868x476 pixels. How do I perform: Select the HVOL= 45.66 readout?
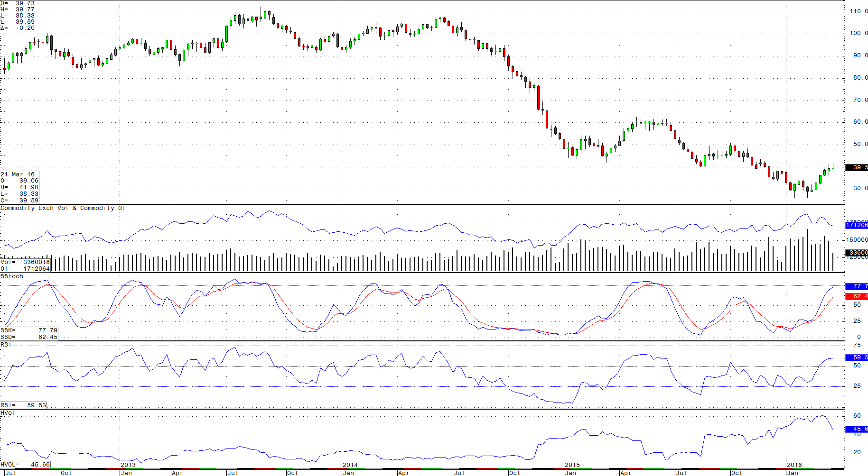click(x=25, y=465)
